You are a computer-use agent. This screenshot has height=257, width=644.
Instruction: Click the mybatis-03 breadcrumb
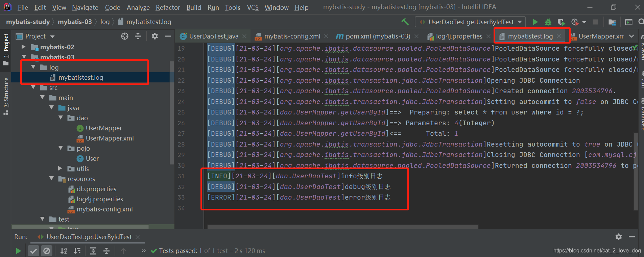tap(75, 22)
